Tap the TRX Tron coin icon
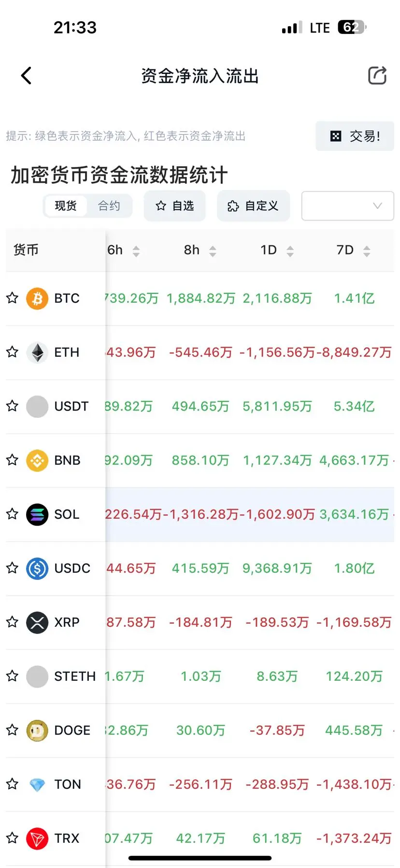This screenshot has height=868, width=400. click(37, 839)
